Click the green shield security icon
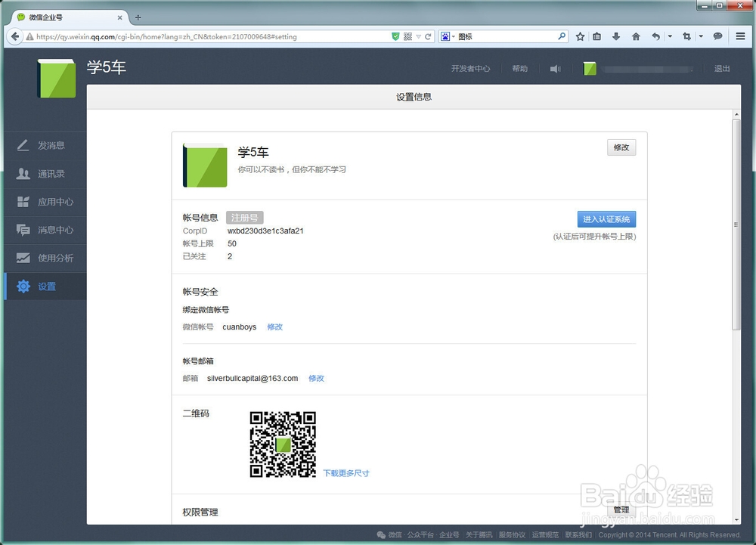This screenshot has width=756, height=545. click(x=395, y=36)
